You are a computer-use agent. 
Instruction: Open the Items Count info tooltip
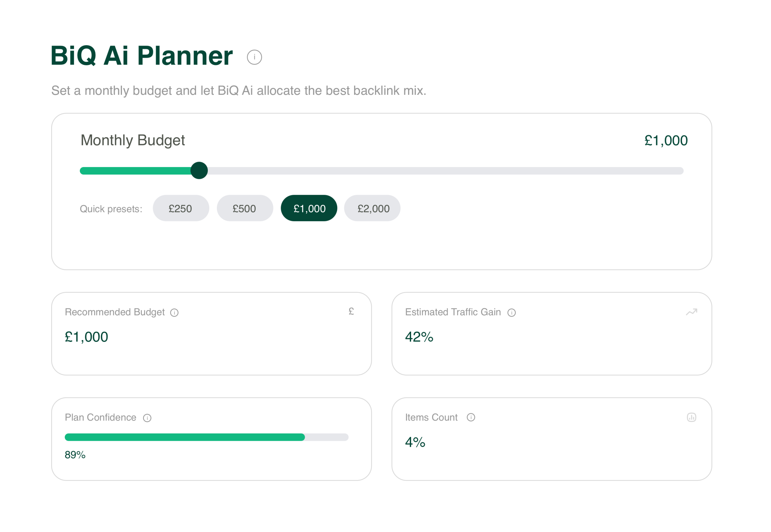pos(471,418)
